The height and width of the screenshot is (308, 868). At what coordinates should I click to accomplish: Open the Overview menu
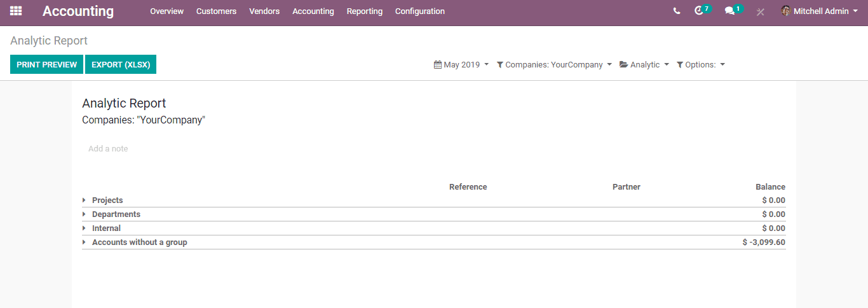tap(166, 11)
